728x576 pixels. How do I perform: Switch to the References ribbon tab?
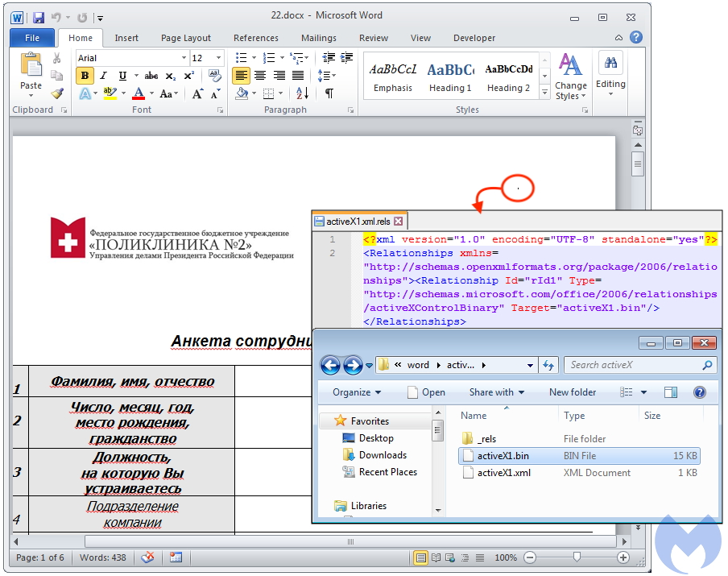click(x=256, y=38)
